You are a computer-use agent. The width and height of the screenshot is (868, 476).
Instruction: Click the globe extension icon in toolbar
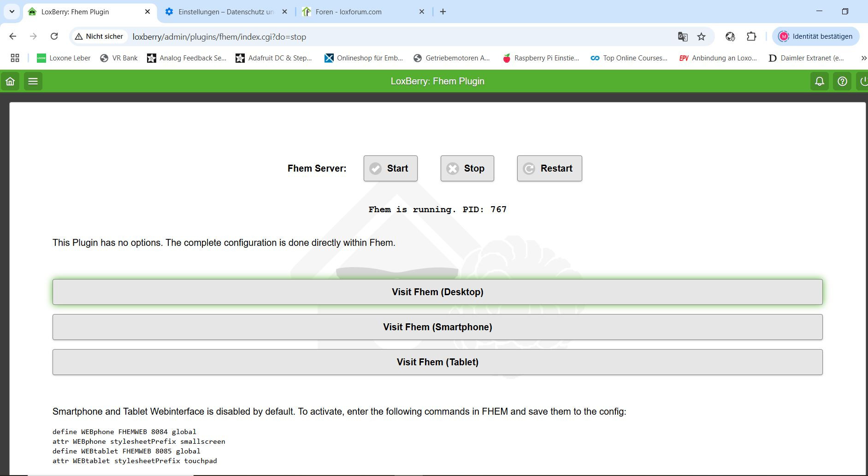730,36
